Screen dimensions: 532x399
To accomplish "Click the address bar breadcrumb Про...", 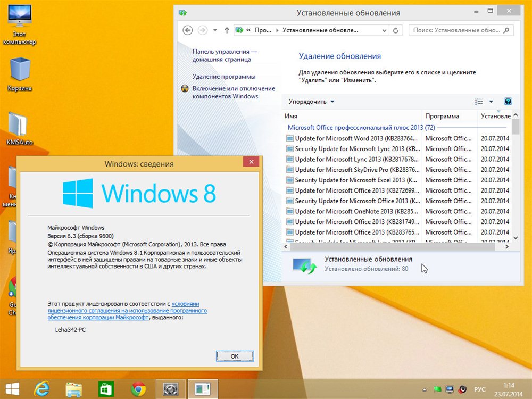I will pyautogui.click(x=263, y=30).
